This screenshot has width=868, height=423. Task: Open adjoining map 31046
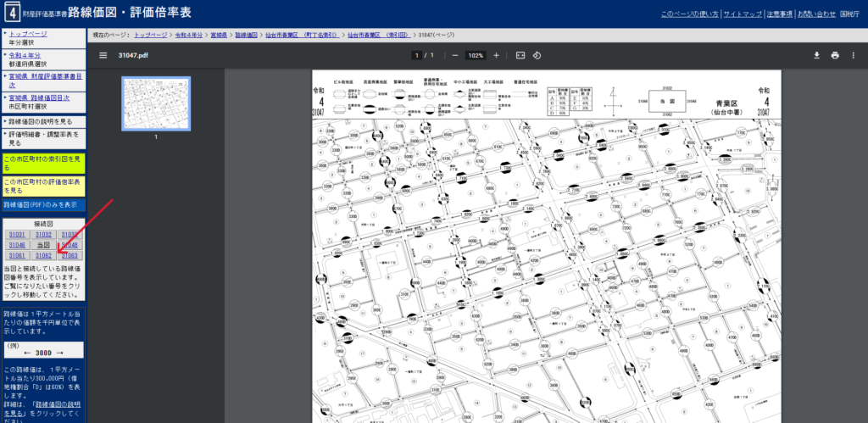pyautogui.click(x=17, y=245)
